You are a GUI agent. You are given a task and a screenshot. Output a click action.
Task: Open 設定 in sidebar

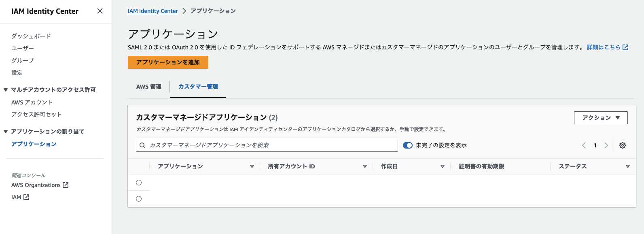[17, 73]
